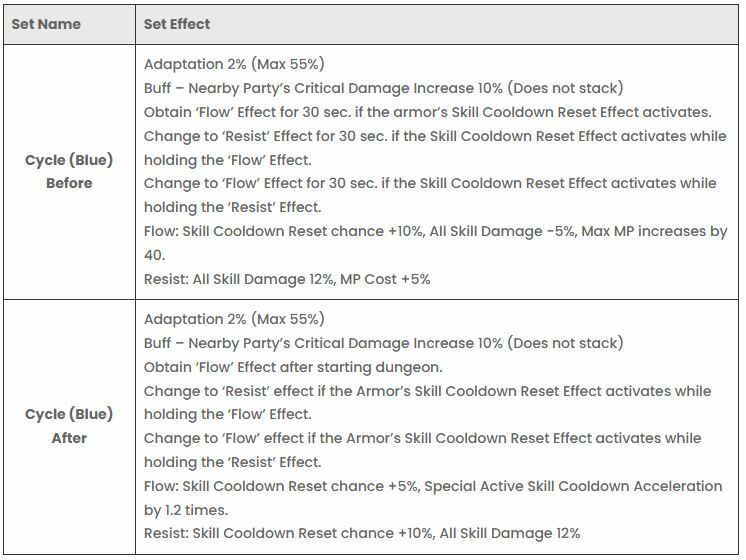Viewport: 746px width, 560px height.
Task: Click After row's Critical Damage Increase buff line
Action: coord(383,344)
